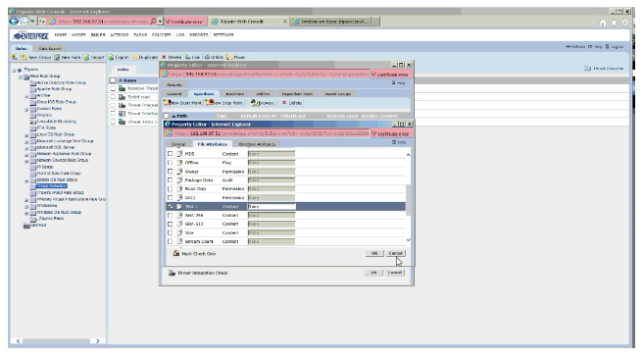This screenshot has width=644, height=356.
Task: Uncheck the SHA-1 attribute checkbox
Action: click(x=170, y=206)
